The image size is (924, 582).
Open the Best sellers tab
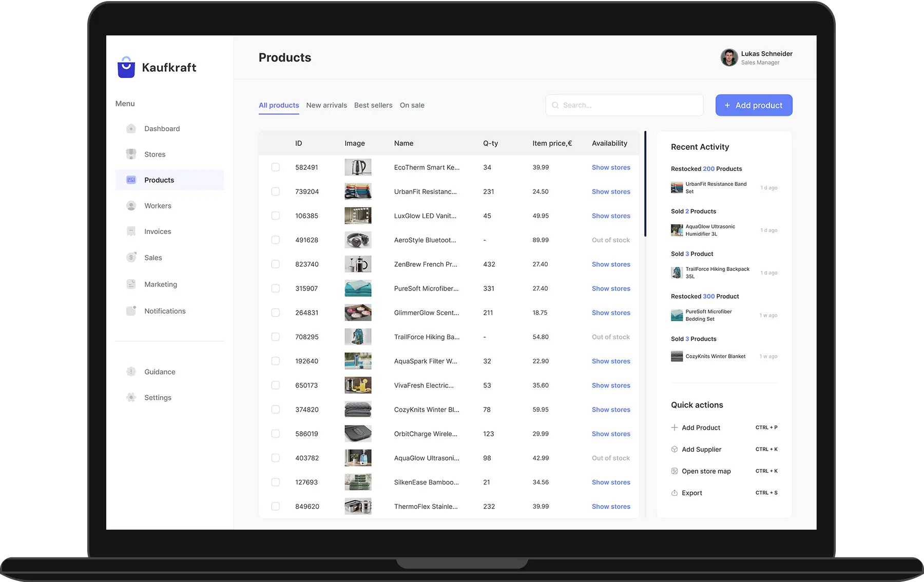tap(373, 105)
